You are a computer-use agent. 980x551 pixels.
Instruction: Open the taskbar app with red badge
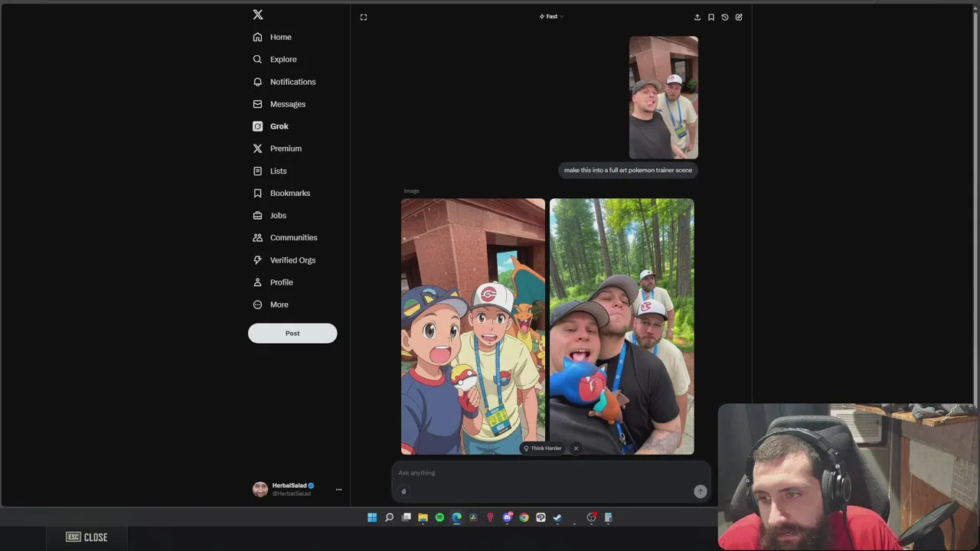[591, 517]
